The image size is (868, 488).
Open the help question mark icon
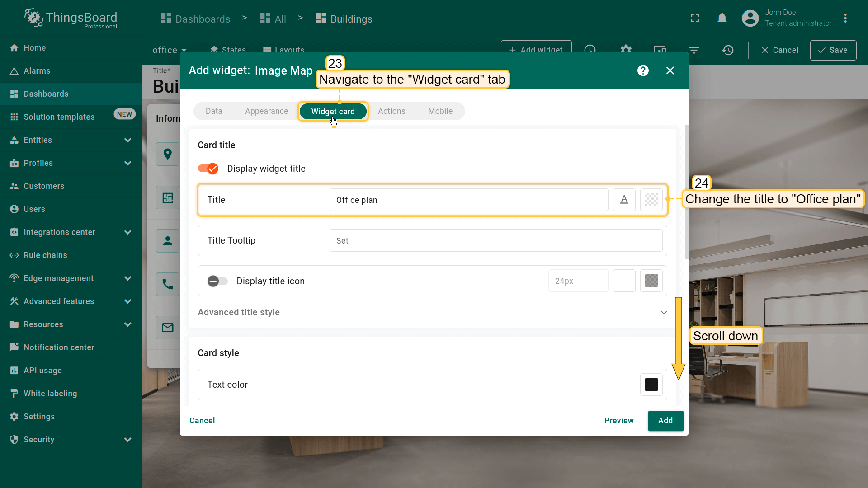coord(643,70)
